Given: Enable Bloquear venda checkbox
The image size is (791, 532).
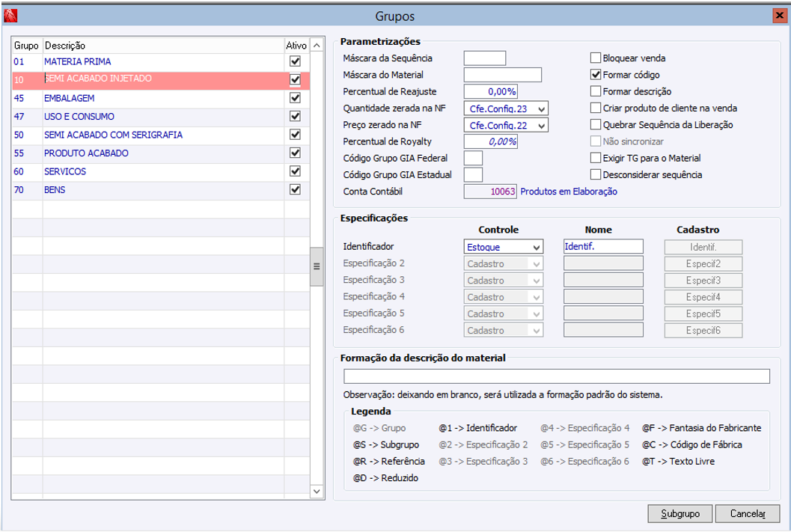Looking at the screenshot, I should pyautogui.click(x=596, y=58).
